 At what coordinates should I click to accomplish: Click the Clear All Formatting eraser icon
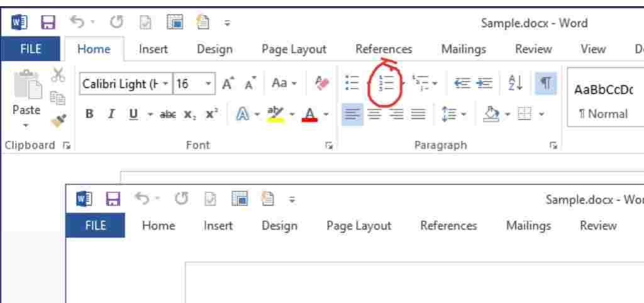click(x=322, y=84)
